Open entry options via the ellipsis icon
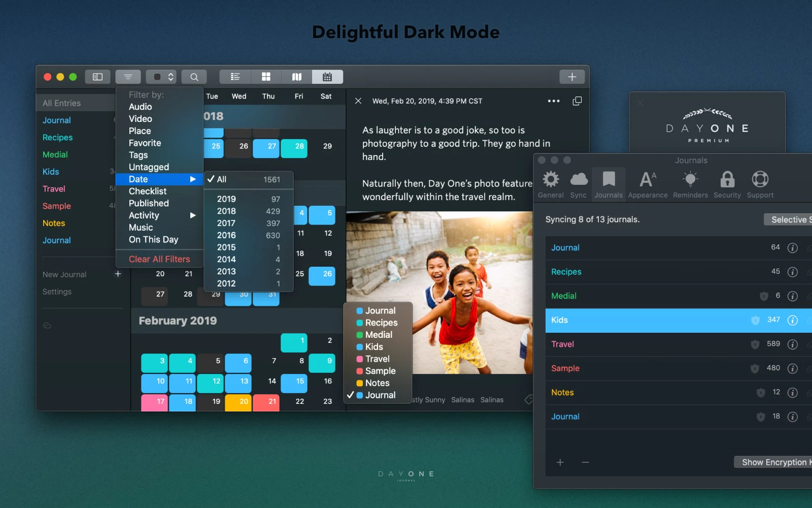 click(553, 101)
